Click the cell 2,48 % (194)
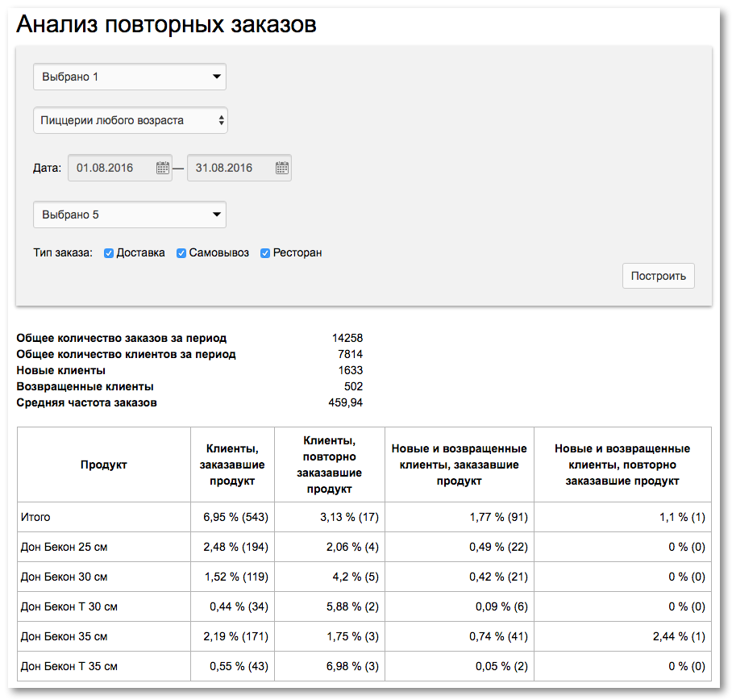732x700 pixels. point(232,547)
